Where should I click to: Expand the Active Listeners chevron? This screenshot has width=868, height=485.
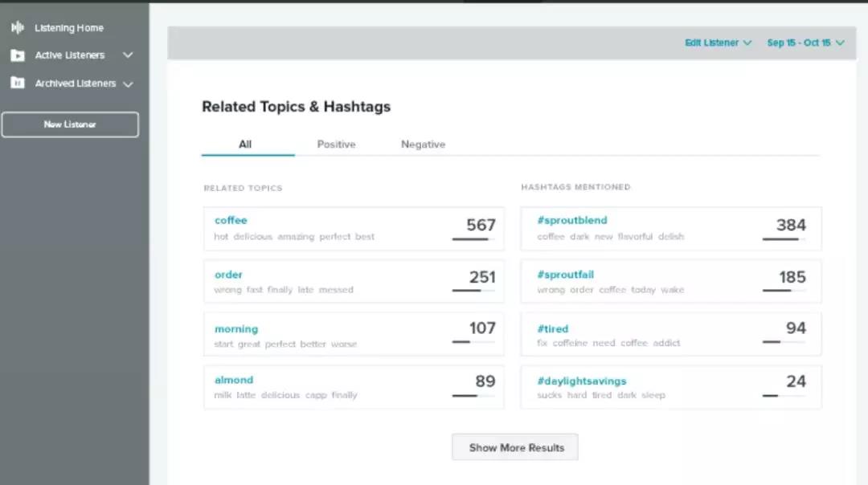127,55
